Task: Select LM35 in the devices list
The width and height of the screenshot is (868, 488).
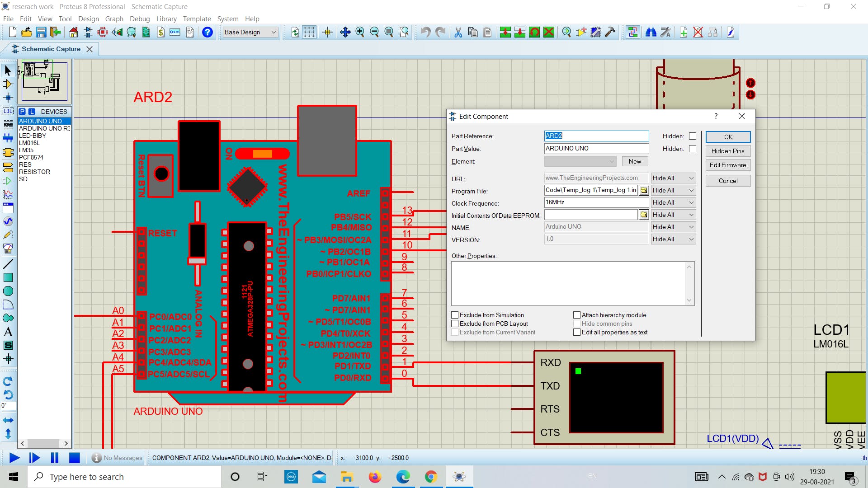Action: click(26, 150)
